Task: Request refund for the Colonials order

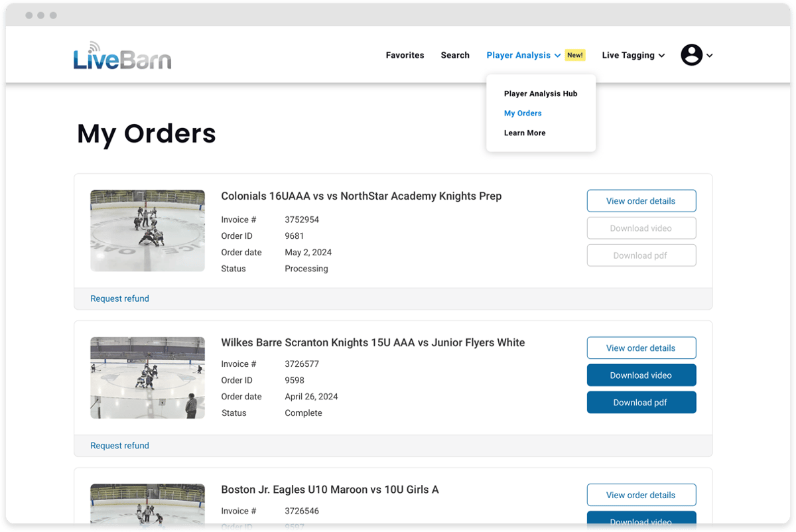Action: (119, 299)
